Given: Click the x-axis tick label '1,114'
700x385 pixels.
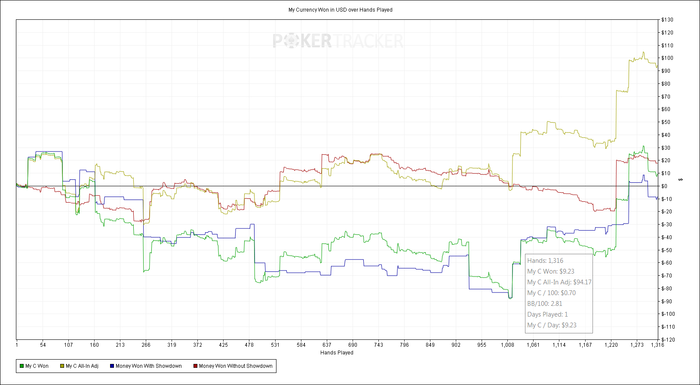Looking at the screenshot, I should (x=559, y=345).
